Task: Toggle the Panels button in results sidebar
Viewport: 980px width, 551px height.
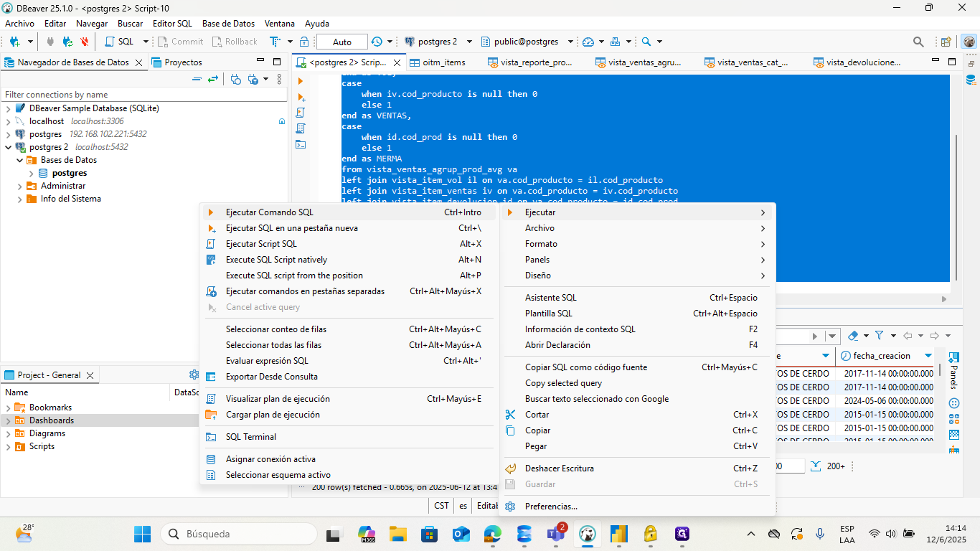Action: (953, 370)
